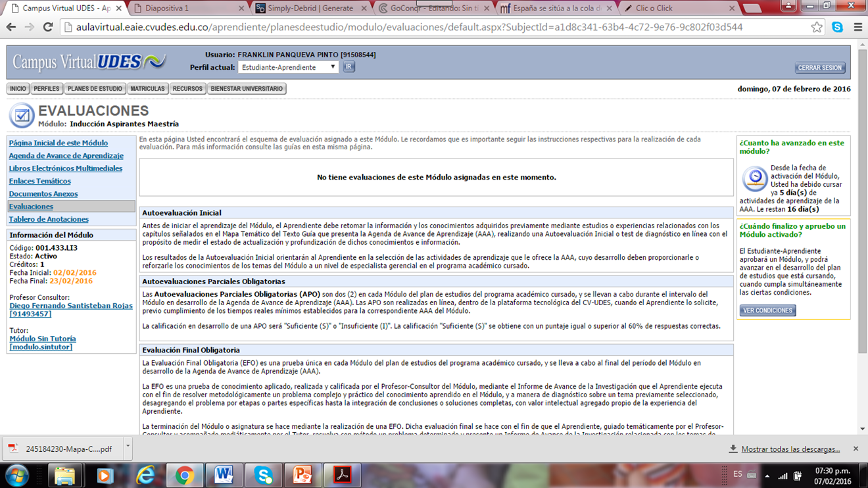Click the Evaluaciones checkmark icon
The width and height of the screenshot is (868, 488).
click(x=22, y=116)
